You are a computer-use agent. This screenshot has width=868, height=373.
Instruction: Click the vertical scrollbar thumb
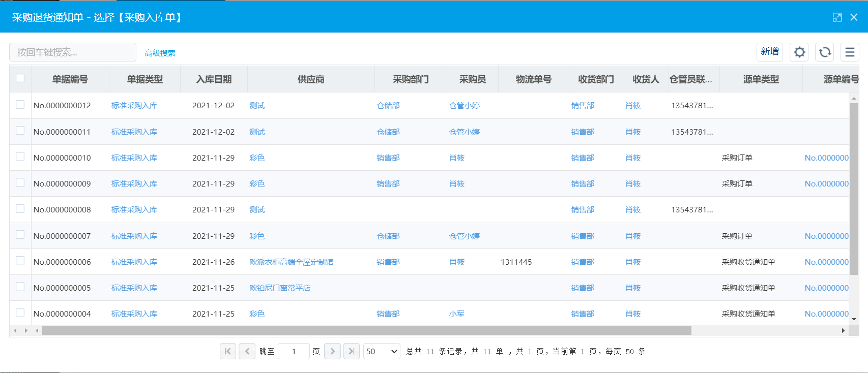click(854, 189)
